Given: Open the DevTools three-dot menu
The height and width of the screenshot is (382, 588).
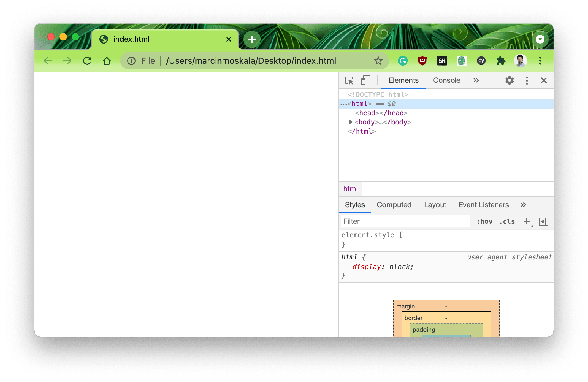Looking at the screenshot, I should [527, 80].
